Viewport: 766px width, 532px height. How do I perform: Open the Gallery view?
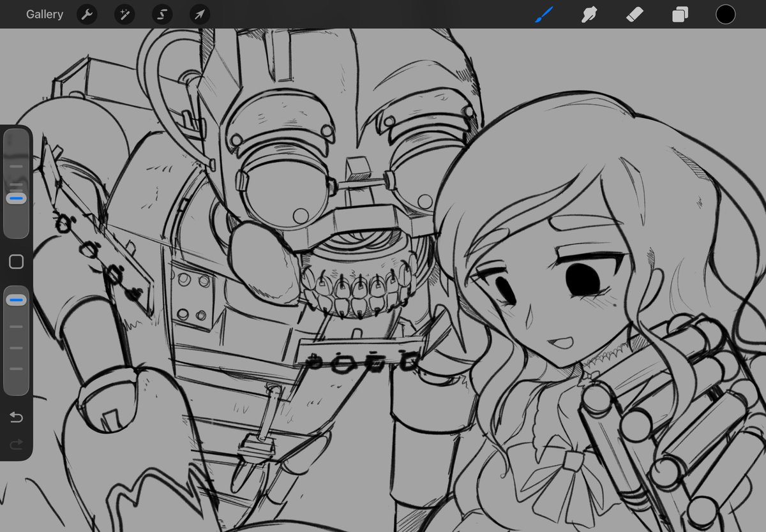pyautogui.click(x=45, y=14)
